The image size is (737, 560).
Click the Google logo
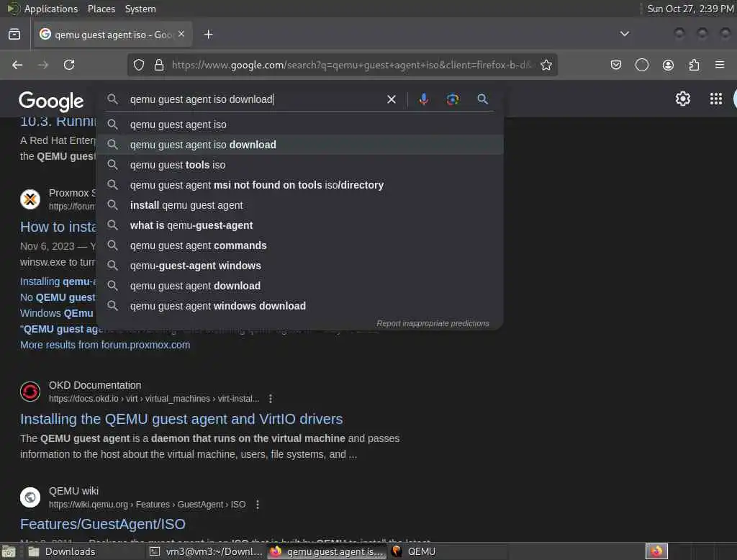point(51,101)
